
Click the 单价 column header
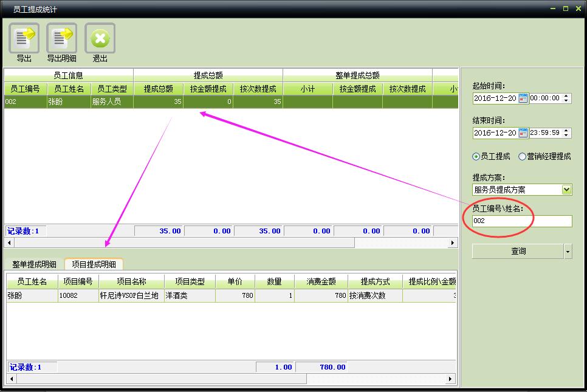235,281
